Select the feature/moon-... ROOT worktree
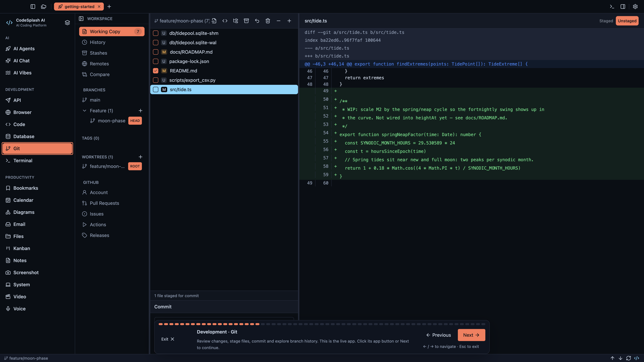Screen dimensions: 644x362 [x=112, y=166]
